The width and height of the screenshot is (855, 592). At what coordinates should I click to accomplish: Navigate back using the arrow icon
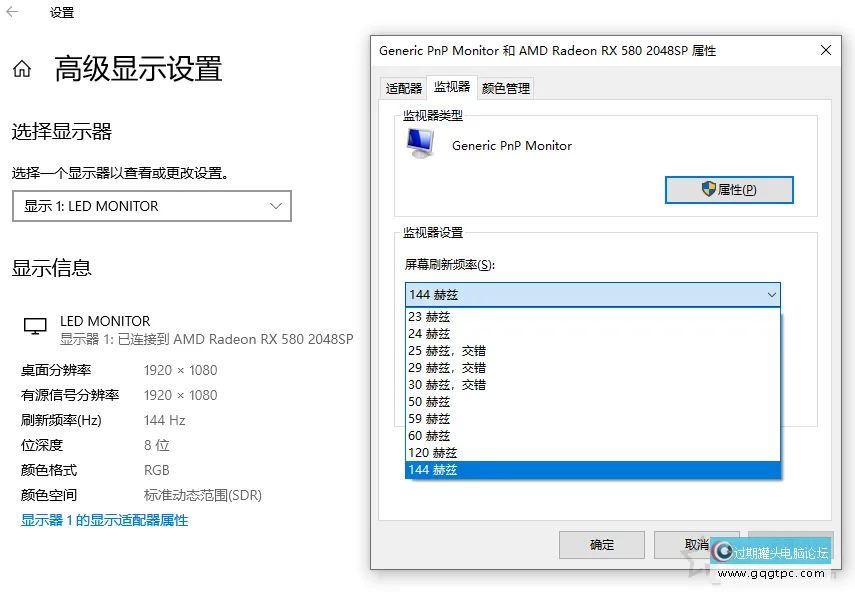tap(10, 13)
